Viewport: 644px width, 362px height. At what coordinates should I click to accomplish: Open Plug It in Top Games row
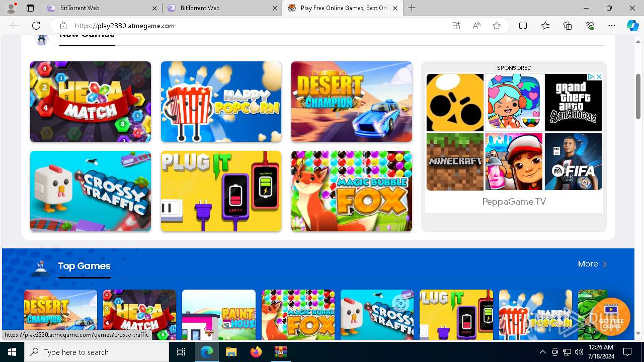(x=456, y=315)
